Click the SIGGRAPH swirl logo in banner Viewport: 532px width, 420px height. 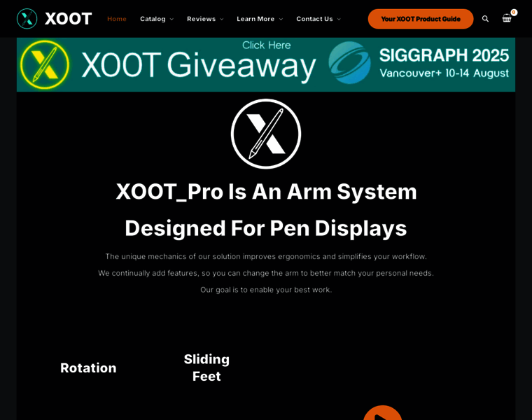[349, 63]
